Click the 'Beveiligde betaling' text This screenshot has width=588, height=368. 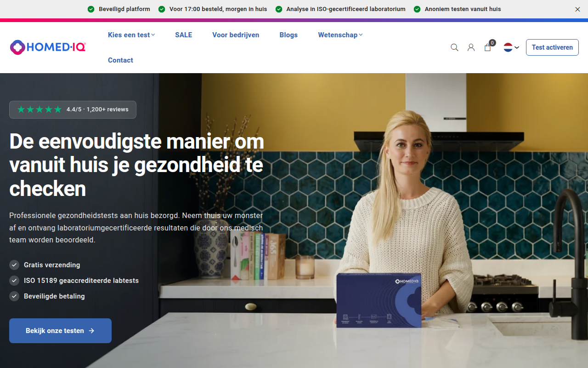pos(54,296)
